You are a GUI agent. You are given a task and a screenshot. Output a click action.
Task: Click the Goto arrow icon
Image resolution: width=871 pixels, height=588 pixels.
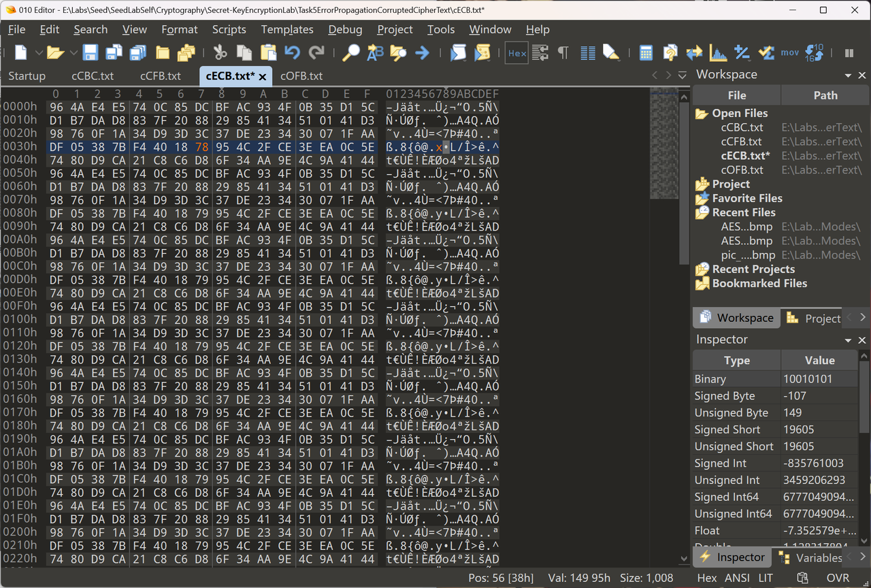click(423, 52)
